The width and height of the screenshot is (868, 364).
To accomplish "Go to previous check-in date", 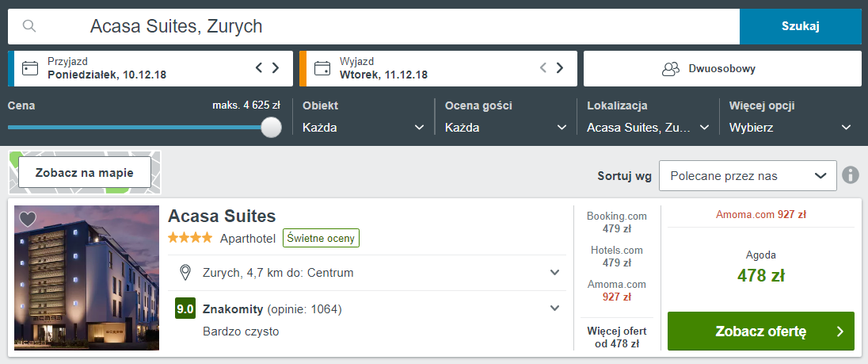I will tap(259, 68).
